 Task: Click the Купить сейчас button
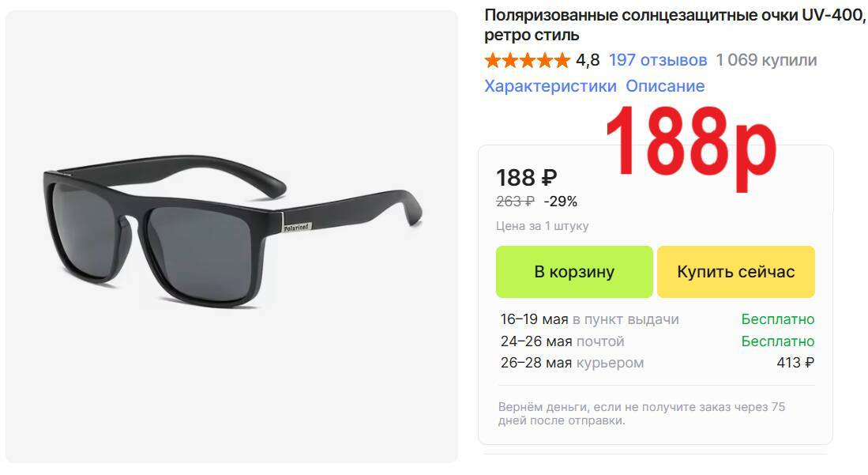coord(735,272)
